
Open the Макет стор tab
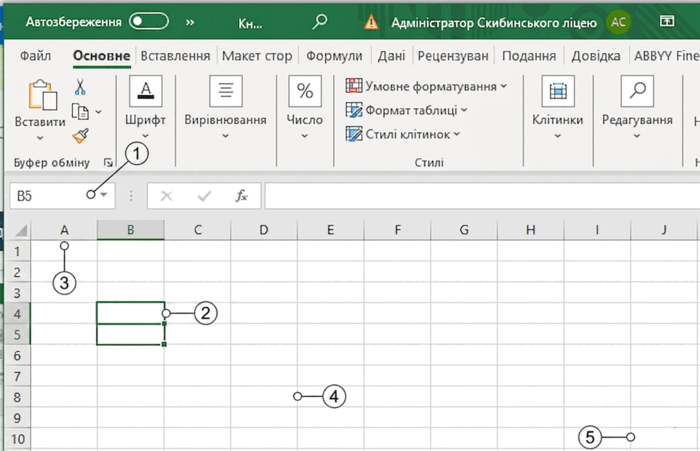point(257,56)
